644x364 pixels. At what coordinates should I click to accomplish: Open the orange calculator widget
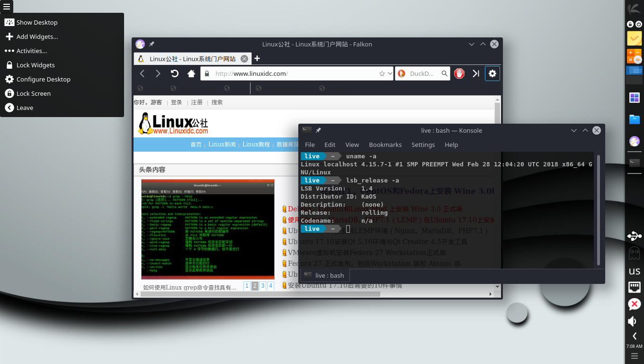tap(635, 56)
